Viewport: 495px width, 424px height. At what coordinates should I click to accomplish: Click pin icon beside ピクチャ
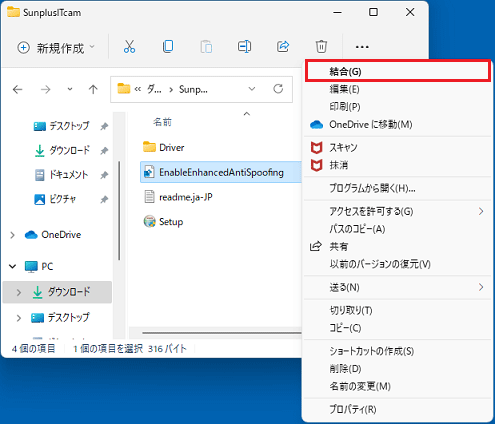tap(104, 200)
